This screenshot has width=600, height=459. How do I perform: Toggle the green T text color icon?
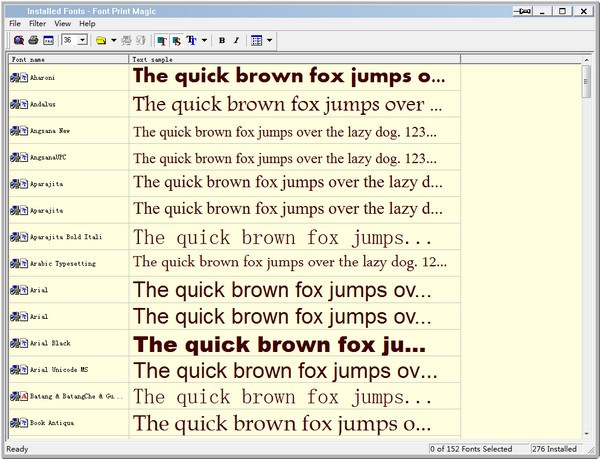coord(162,40)
